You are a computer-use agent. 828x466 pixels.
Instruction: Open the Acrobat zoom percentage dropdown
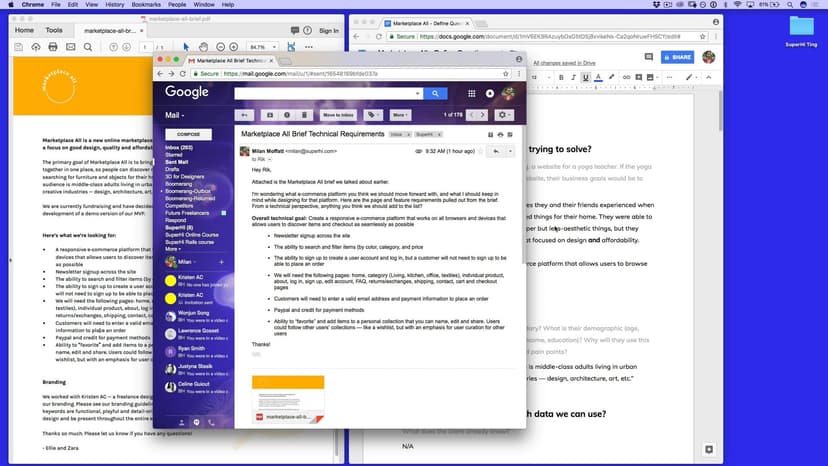click(x=263, y=47)
